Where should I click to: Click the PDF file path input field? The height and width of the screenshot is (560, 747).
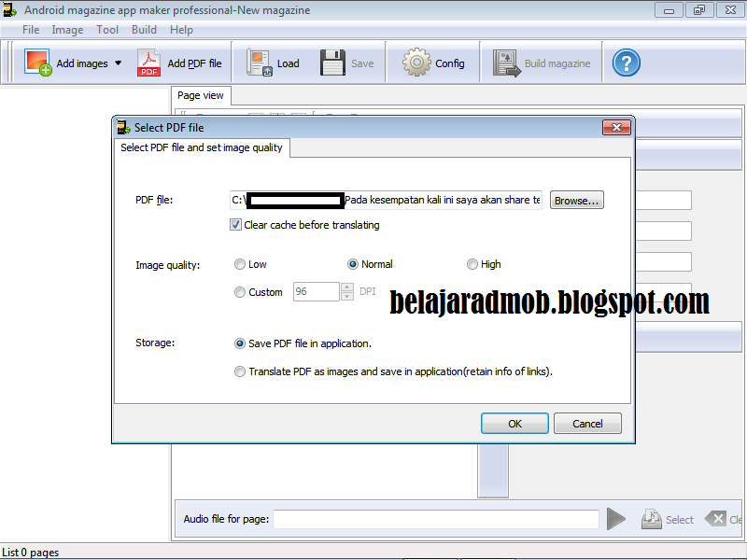coord(386,200)
